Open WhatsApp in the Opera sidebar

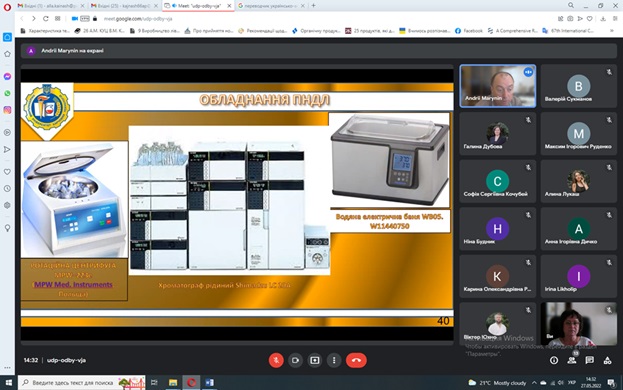pos(7,93)
